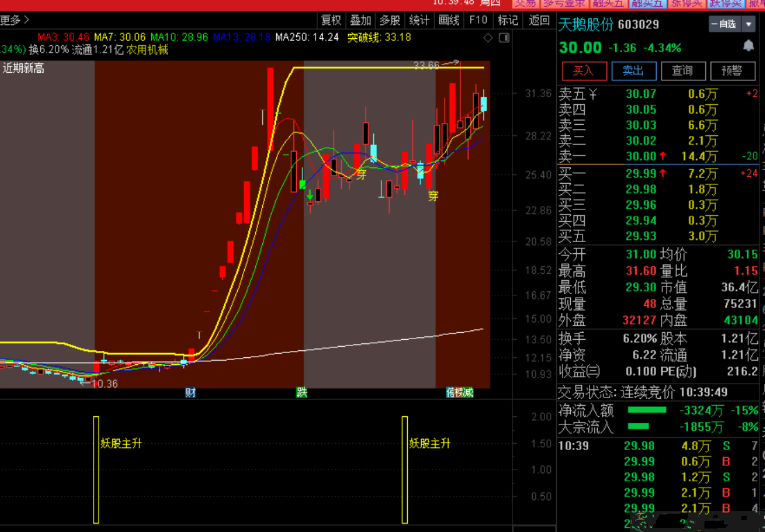765x532 pixels.
Task: Click the 近期新高 label on chart
Action: coord(23,69)
